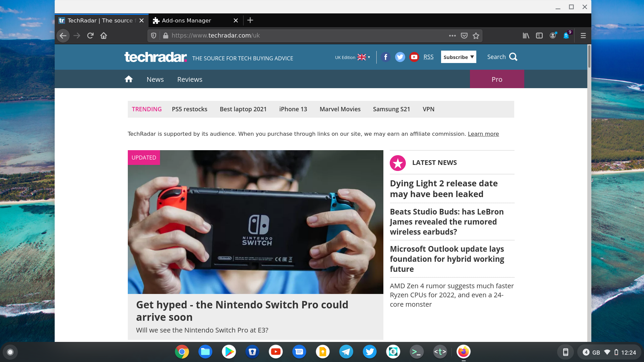
Task: Open AMD Zen 4 rumor article
Action: click(452, 295)
